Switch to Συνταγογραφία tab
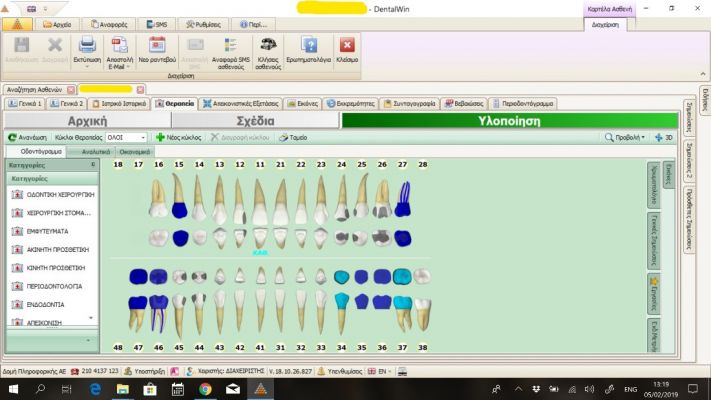The image size is (711, 400). click(x=410, y=103)
